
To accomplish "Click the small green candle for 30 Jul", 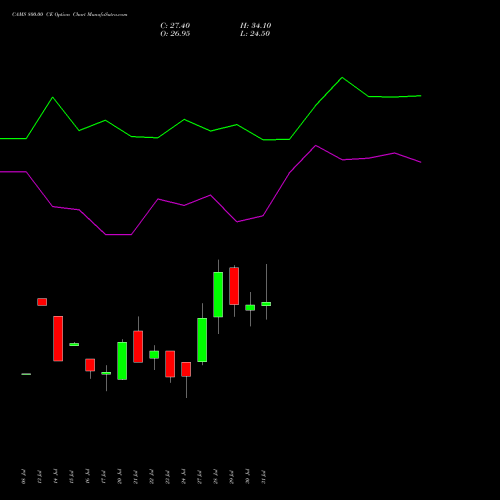I will tap(250, 308).
